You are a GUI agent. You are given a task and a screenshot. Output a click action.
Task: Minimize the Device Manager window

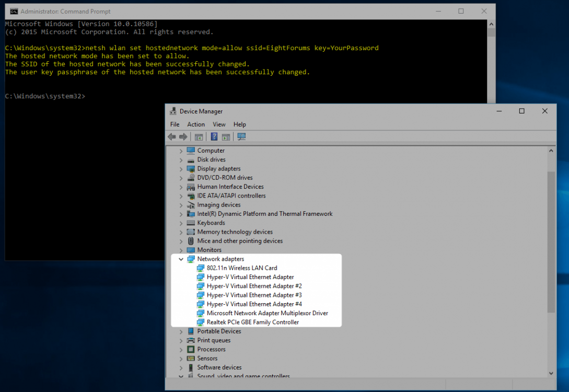pyautogui.click(x=500, y=111)
